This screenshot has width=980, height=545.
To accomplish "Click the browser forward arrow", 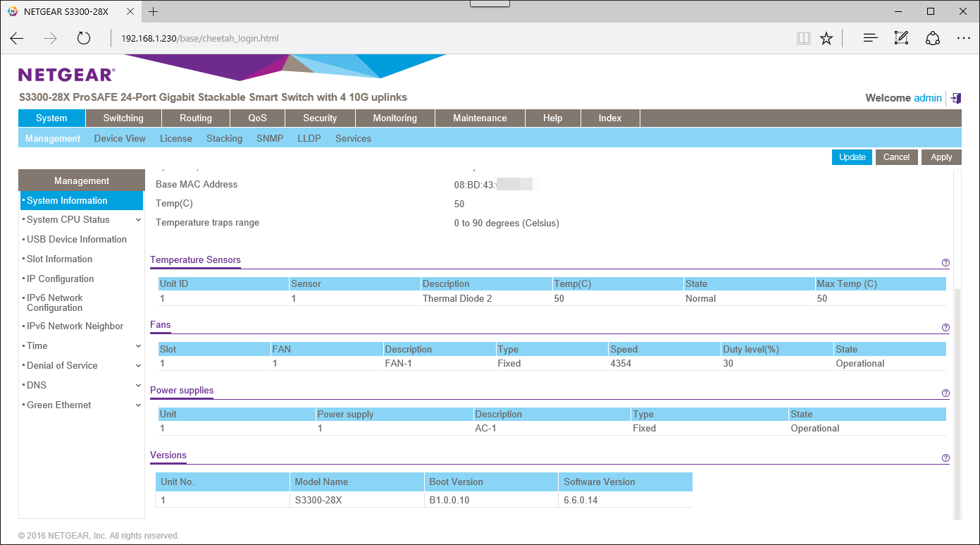I will (50, 38).
